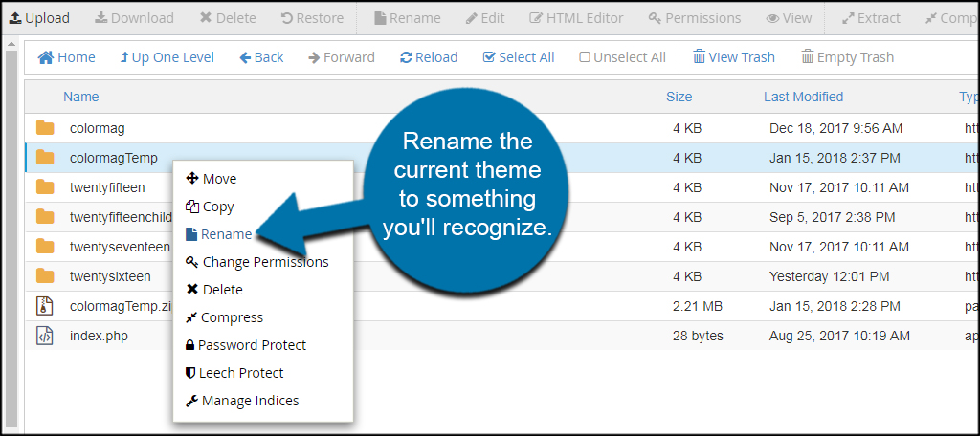Click Up One Level
The width and height of the screenshot is (980, 436).
(167, 57)
